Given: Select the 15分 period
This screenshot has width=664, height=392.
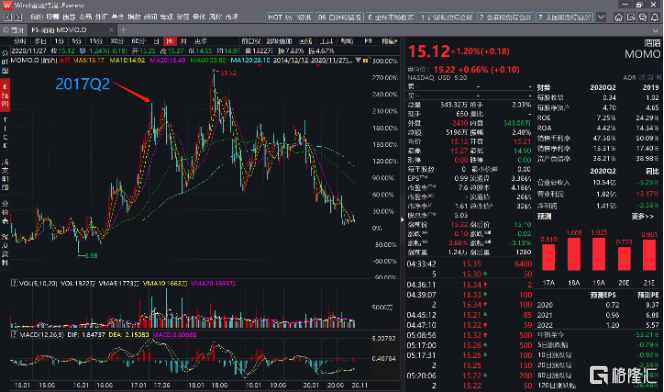Looking at the screenshot, I should [x=96, y=41].
